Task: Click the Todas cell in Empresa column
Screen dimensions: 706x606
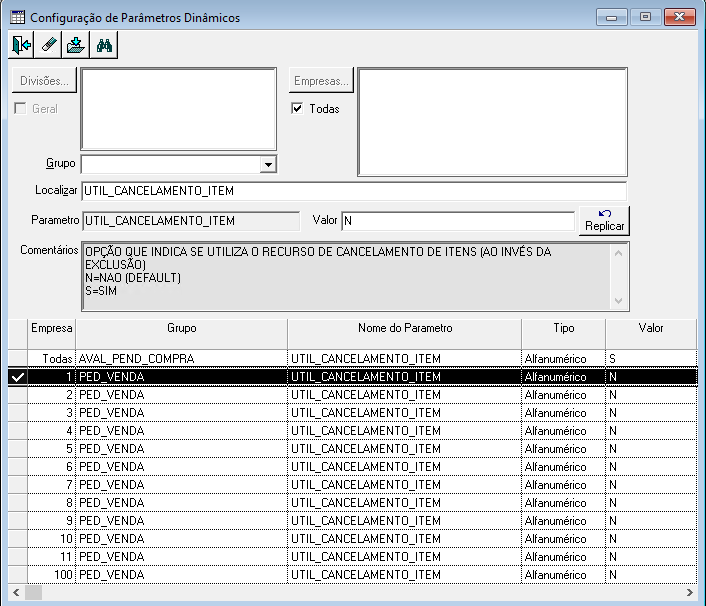Action: (x=51, y=359)
